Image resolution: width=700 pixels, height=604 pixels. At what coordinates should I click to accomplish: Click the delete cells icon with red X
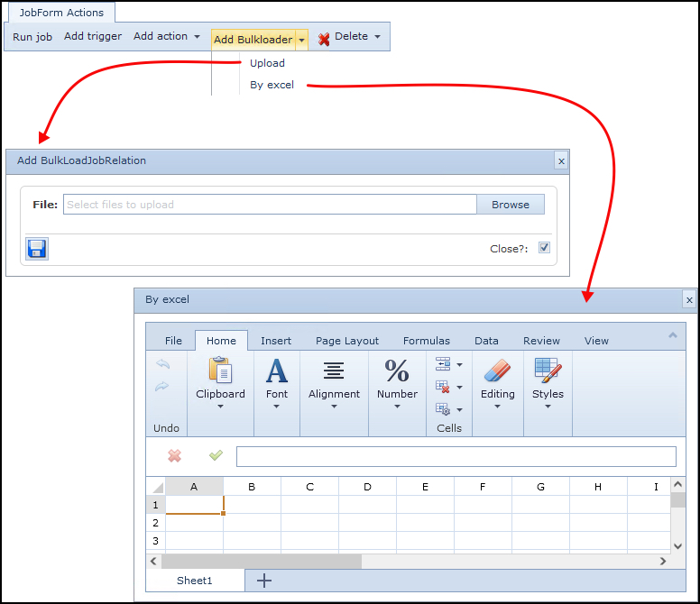[443, 387]
